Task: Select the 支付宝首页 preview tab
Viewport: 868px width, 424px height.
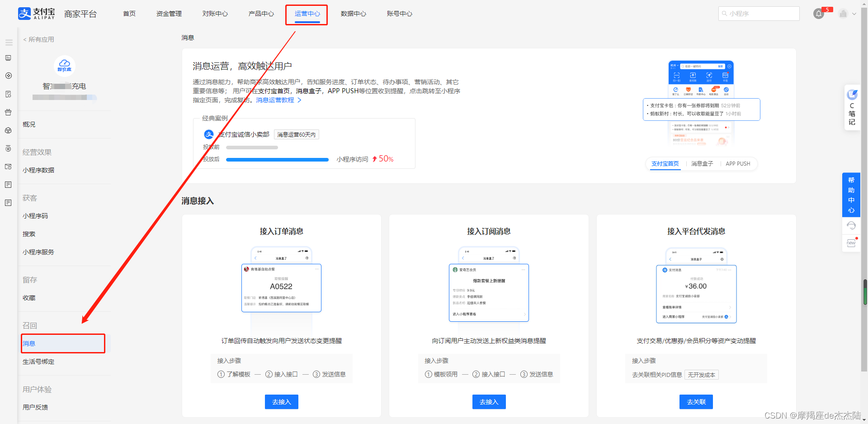Action: click(665, 164)
